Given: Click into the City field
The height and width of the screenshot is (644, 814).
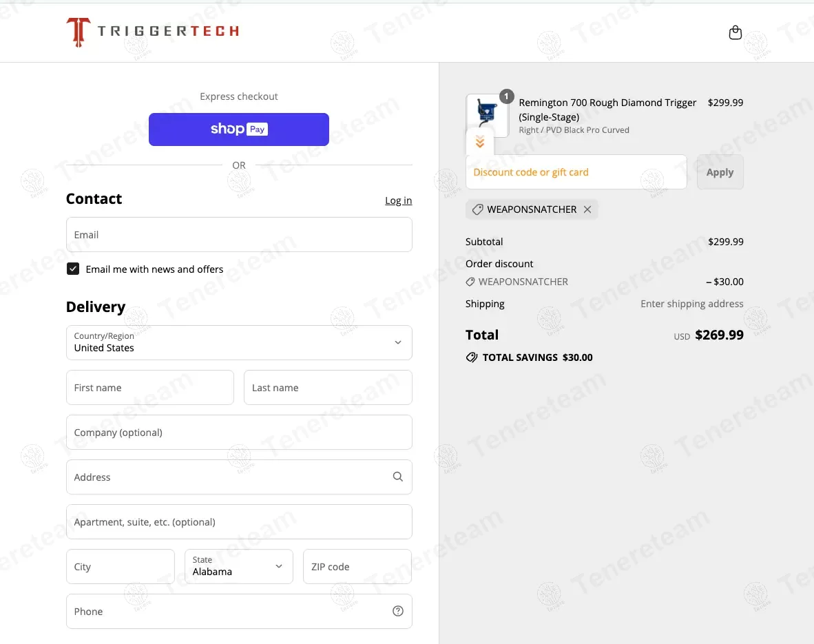Looking at the screenshot, I should (x=121, y=566).
